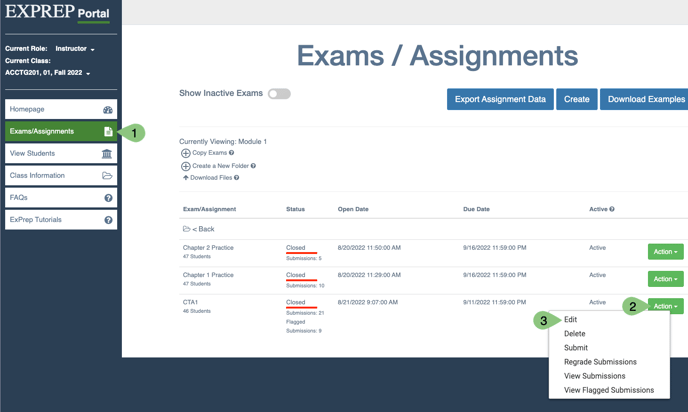Toggle the Show Inactive Exams switch

[x=279, y=94]
